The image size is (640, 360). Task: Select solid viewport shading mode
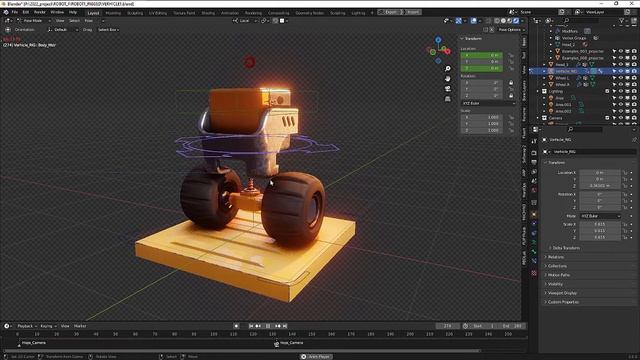click(x=503, y=20)
